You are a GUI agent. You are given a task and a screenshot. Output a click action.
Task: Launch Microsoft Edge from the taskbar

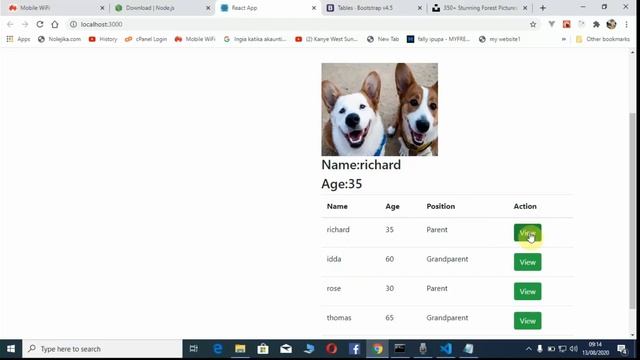(218, 349)
